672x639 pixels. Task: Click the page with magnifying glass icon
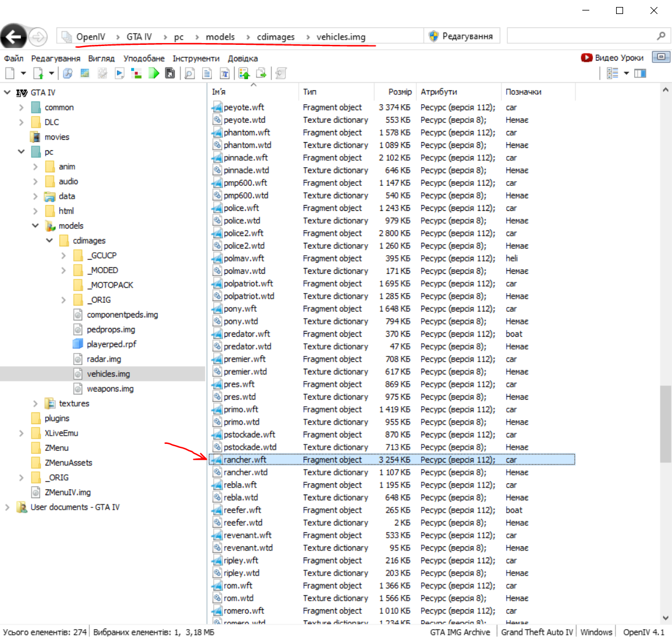(x=189, y=73)
